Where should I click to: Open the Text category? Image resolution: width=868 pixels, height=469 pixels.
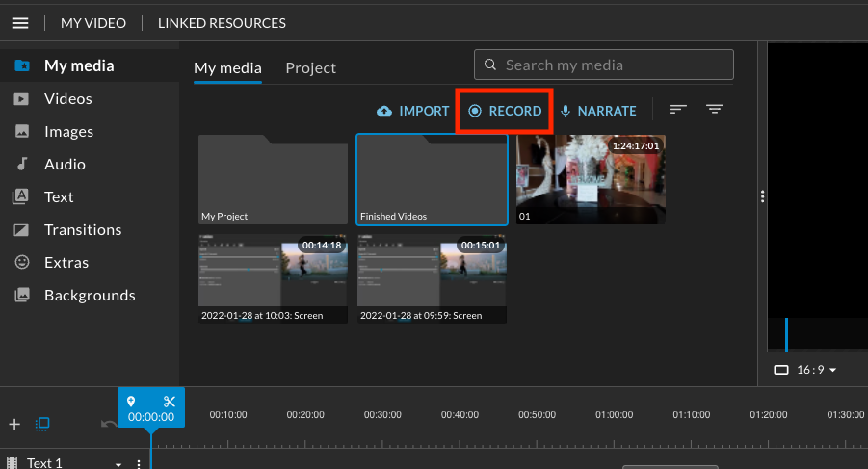(x=90, y=196)
